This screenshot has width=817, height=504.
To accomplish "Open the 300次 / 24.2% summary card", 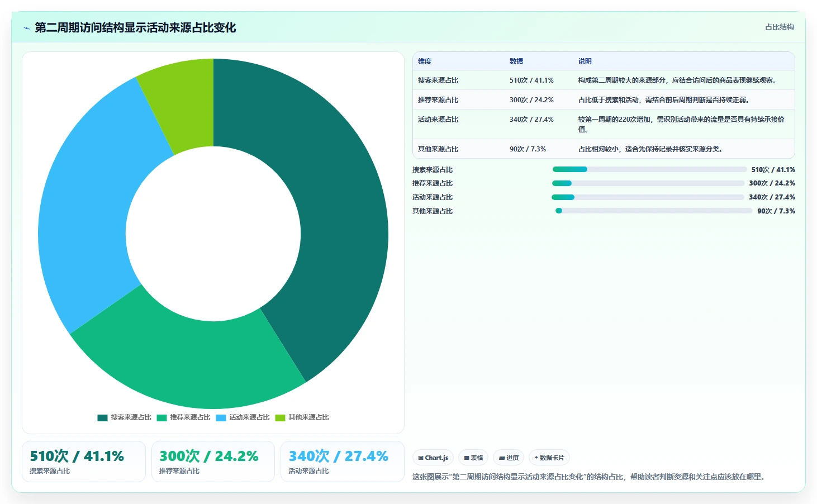I will pyautogui.click(x=213, y=462).
